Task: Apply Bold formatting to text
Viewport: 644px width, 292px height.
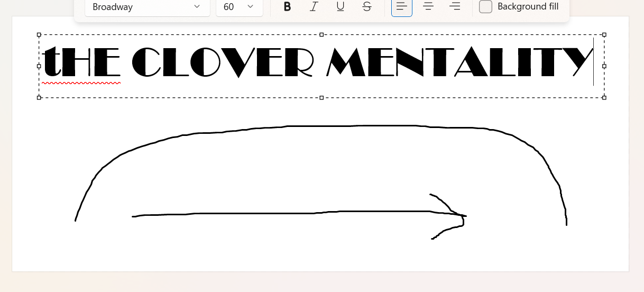Action: [x=287, y=7]
